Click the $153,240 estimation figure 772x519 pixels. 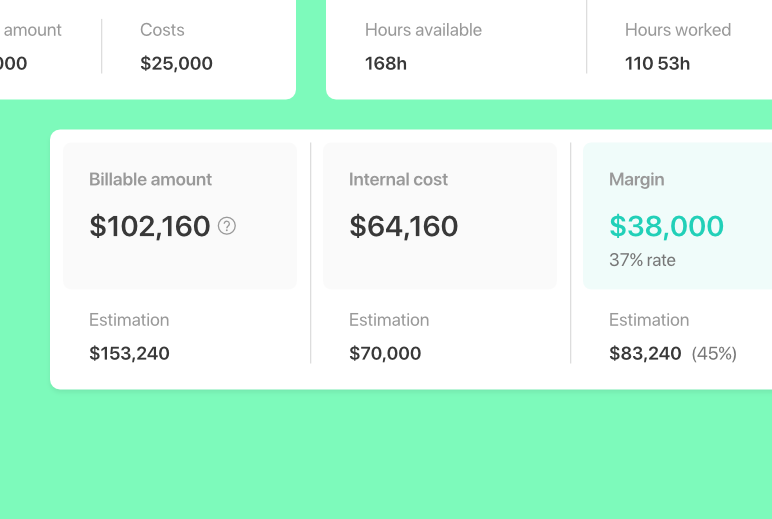(129, 353)
